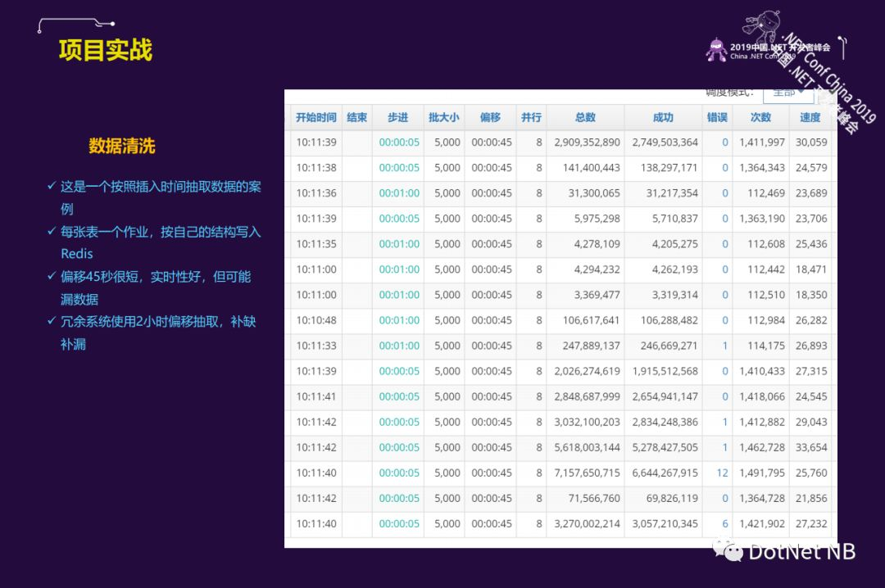This screenshot has width=885, height=588.
Task: Sort by the 总数 column header
Action: [585, 117]
